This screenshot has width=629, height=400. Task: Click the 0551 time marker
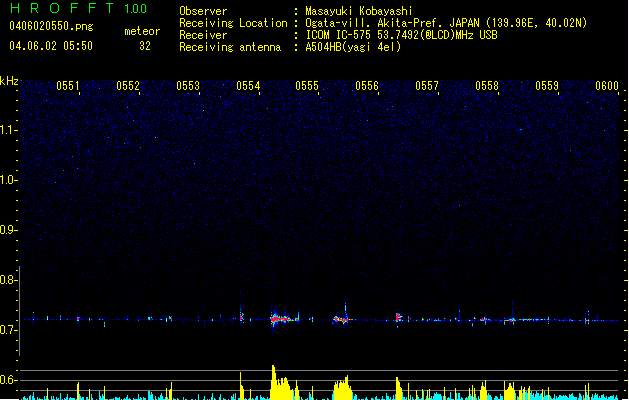[x=68, y=86]
